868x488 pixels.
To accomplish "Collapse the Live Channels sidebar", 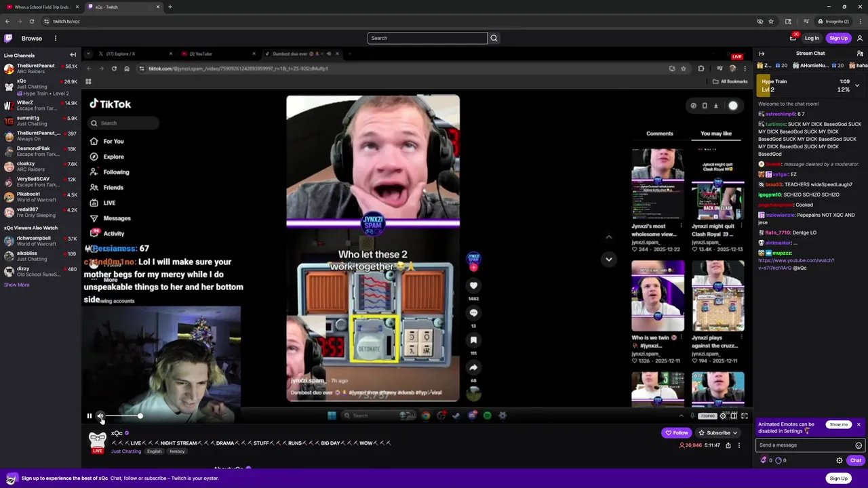I will [73, 55].
